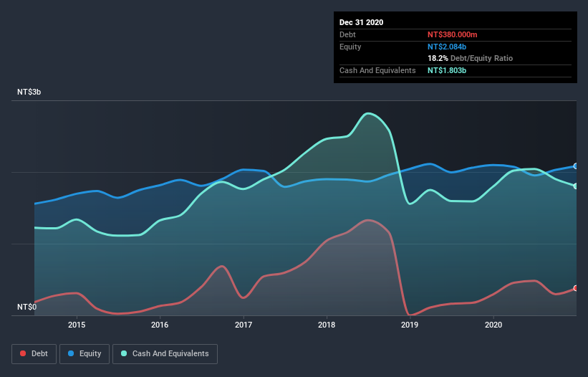Click the teal Cash And Equivalents legend dot
This screenshot has height=377, width=588.
click(124, 353)
